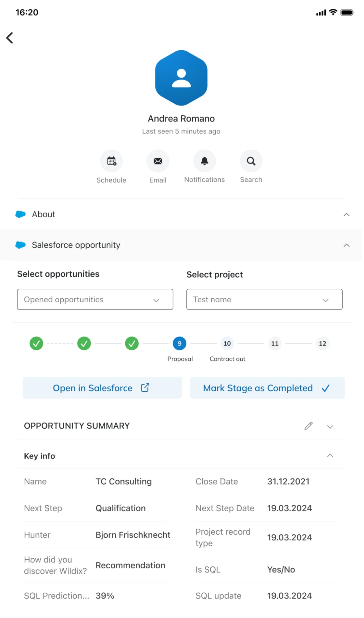Open the Email envelope icon
This screenshot has width=364, height=618.
tap(158, 161)
